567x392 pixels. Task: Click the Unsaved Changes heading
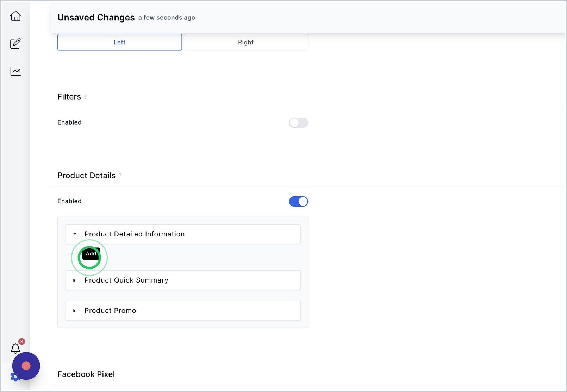[x=96, y=18]
